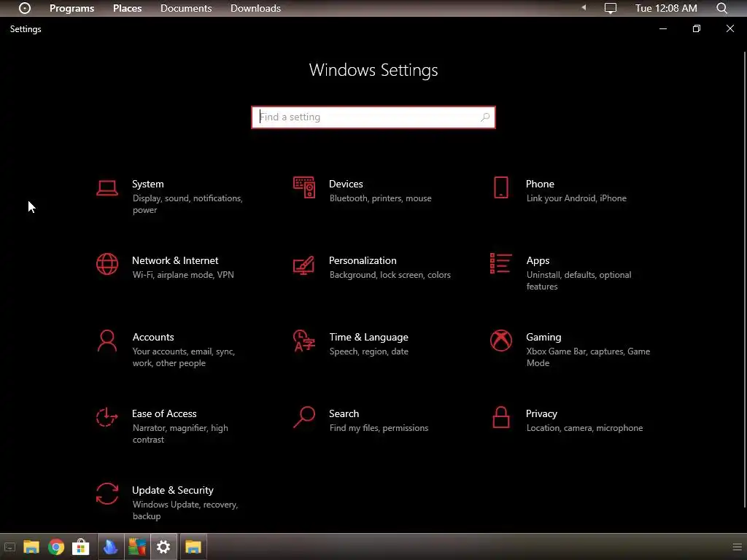Open Microsoft Store from the taskbar

tap(80, 547)
